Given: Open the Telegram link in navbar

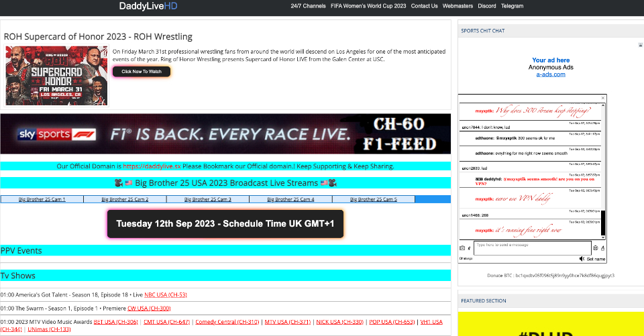Looking at the screenshot, I should point(512,6).
